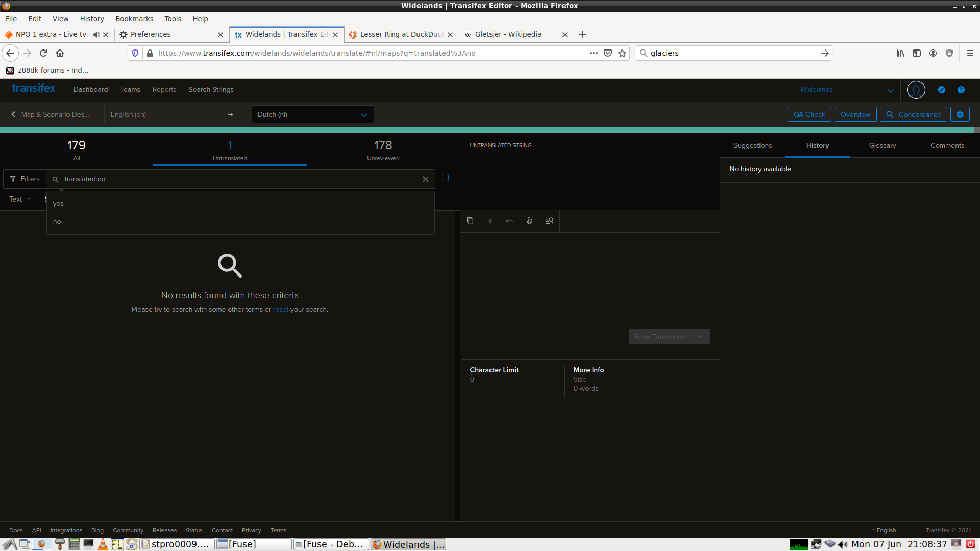Click the Filters button

(25, 179)
